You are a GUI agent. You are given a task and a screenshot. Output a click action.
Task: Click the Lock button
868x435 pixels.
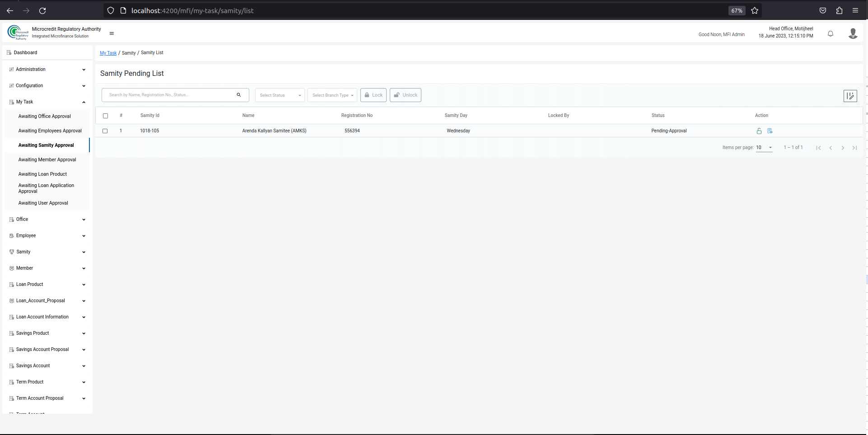click(373, 95)
